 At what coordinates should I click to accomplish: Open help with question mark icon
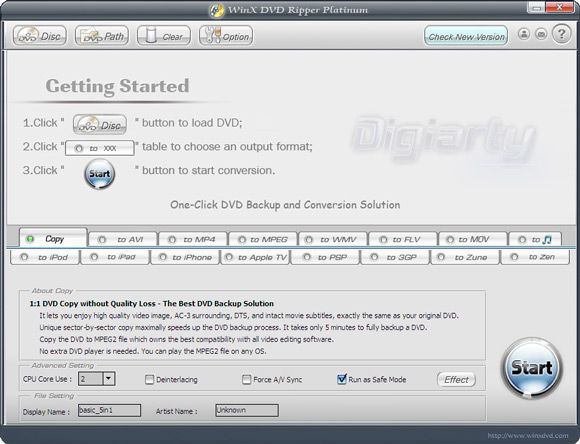pyautogui.click(x=562, y=34)
